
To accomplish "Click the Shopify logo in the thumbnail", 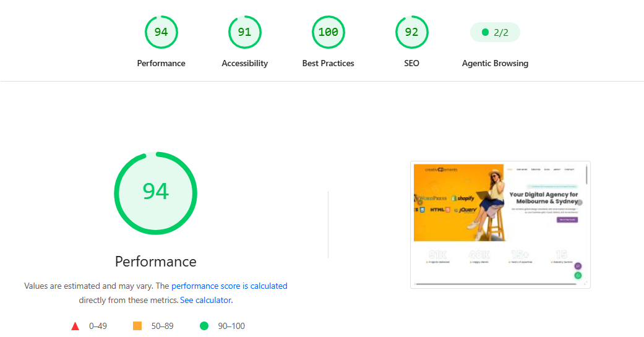I will tap(463, 198).
